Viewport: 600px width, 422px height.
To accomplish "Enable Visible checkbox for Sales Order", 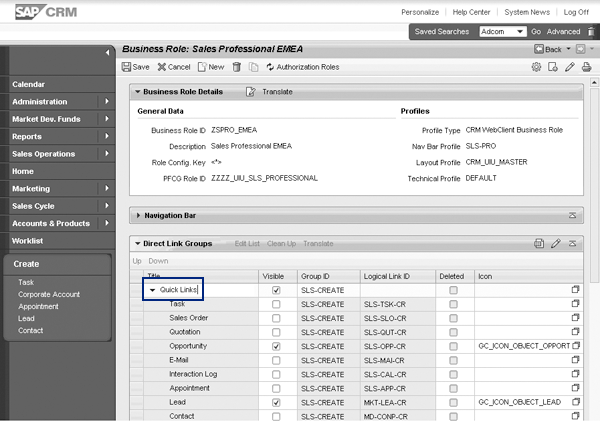I will (275, 317).
